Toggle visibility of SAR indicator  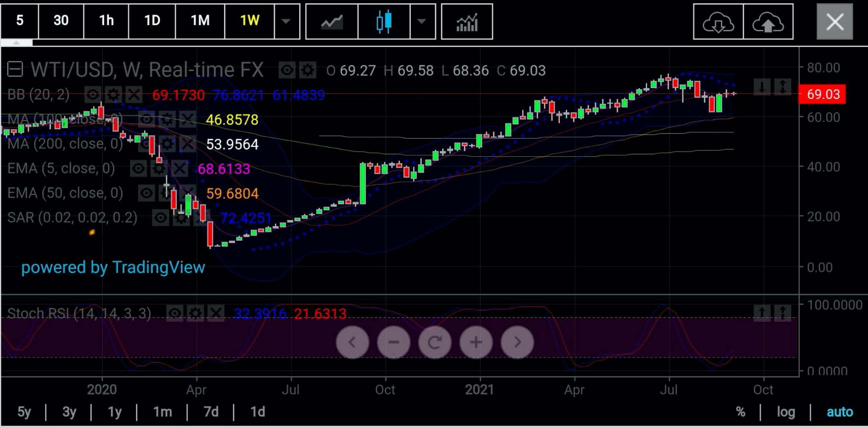161,218
